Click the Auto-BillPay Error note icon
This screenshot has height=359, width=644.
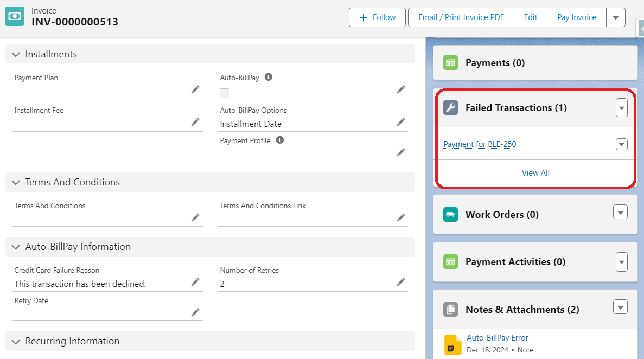pyautogui.click(x=452, y=344)
